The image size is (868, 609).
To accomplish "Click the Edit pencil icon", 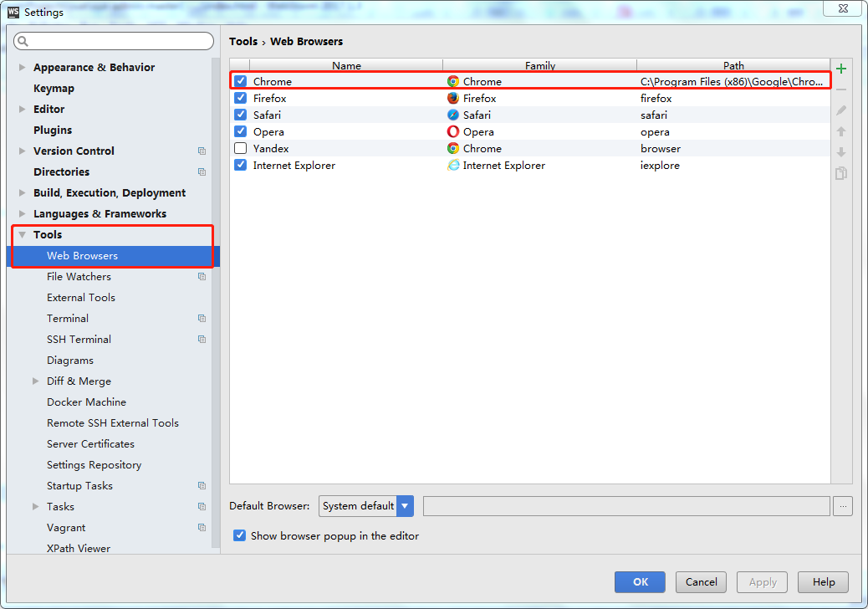I will click(x=841, y=110).
